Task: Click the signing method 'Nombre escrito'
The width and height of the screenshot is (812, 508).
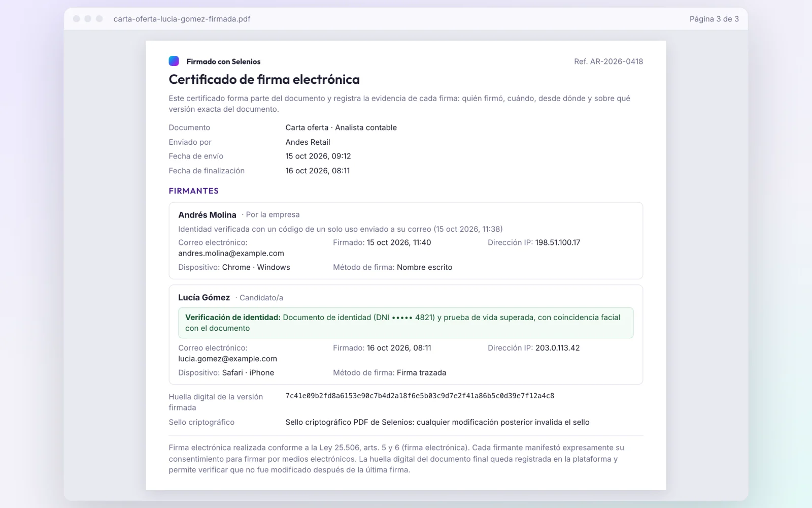Action: coord(424,267)
